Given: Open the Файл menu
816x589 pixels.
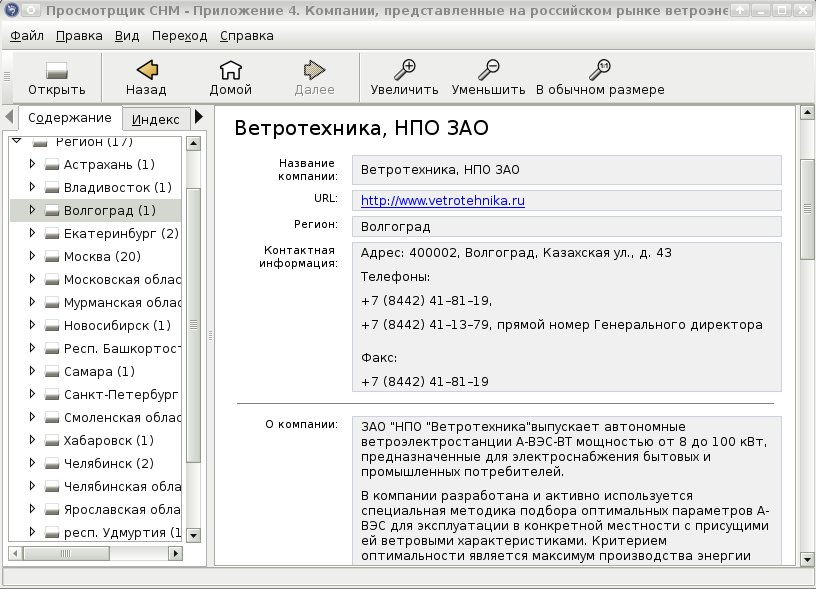Looking at the screenshot, I should point(27,36).
